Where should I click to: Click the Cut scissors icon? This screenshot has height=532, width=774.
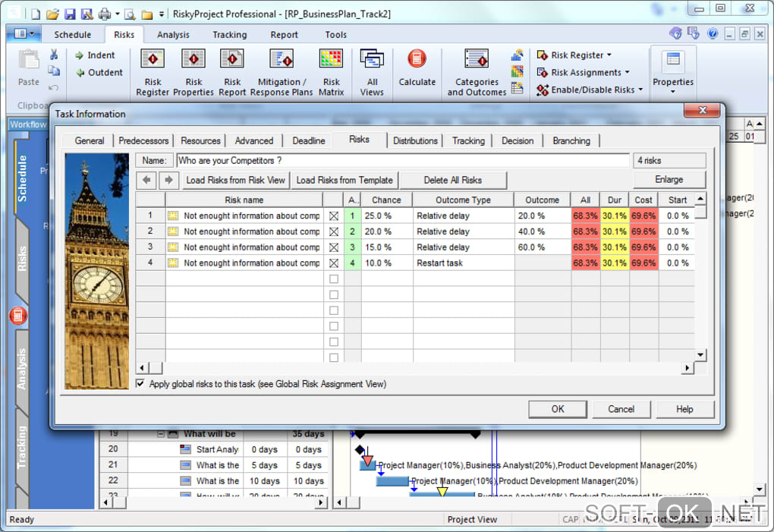pos(54,55)
